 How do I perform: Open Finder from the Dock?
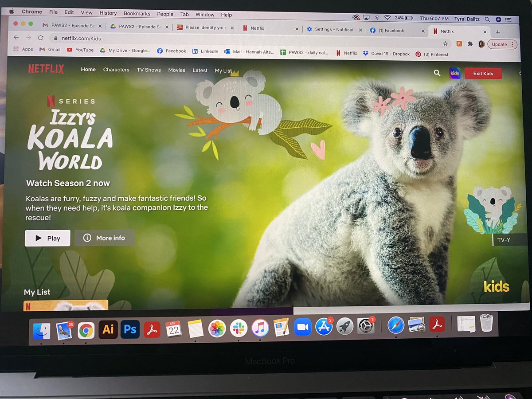42,330
